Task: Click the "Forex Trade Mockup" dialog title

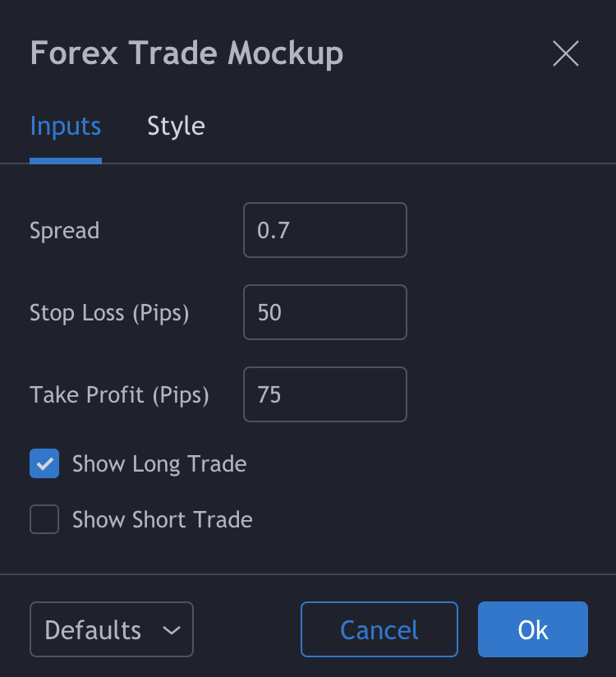Action: coord(186,54)
